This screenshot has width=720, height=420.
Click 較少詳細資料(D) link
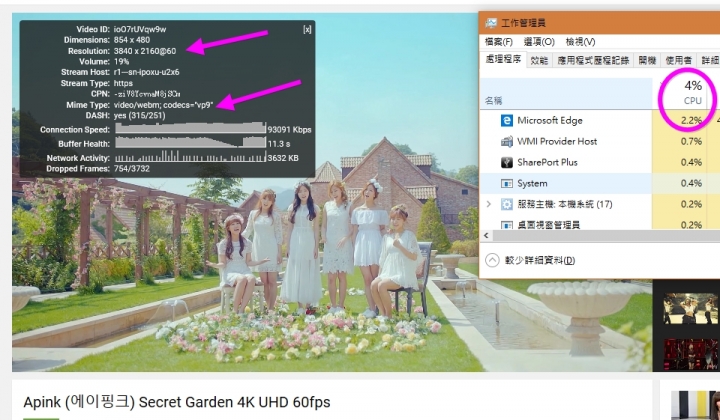(540, 260)
